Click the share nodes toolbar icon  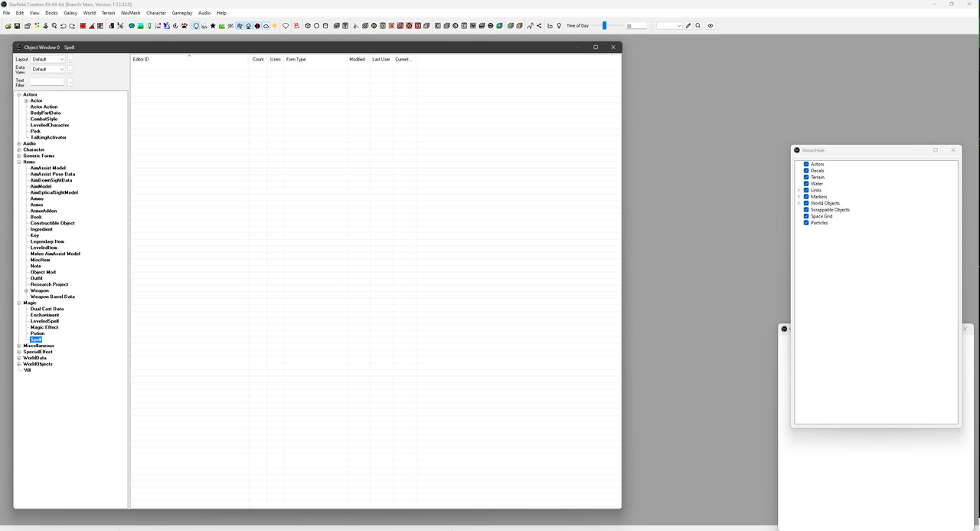click(x=539, y=26)
